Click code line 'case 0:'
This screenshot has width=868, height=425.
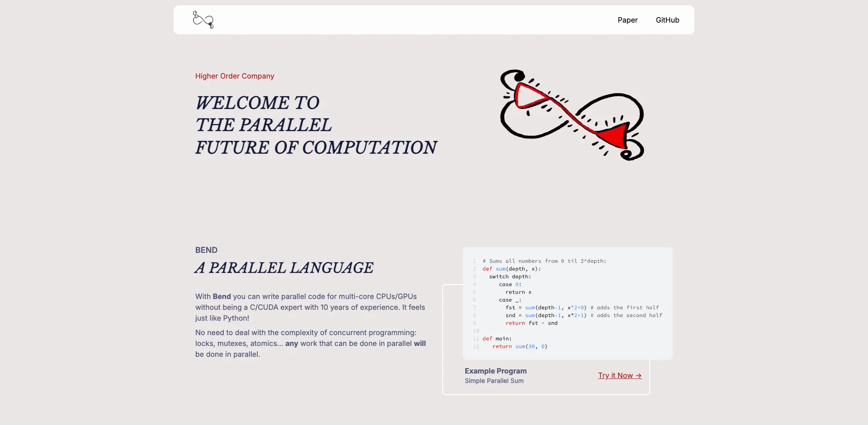[510, 284]
